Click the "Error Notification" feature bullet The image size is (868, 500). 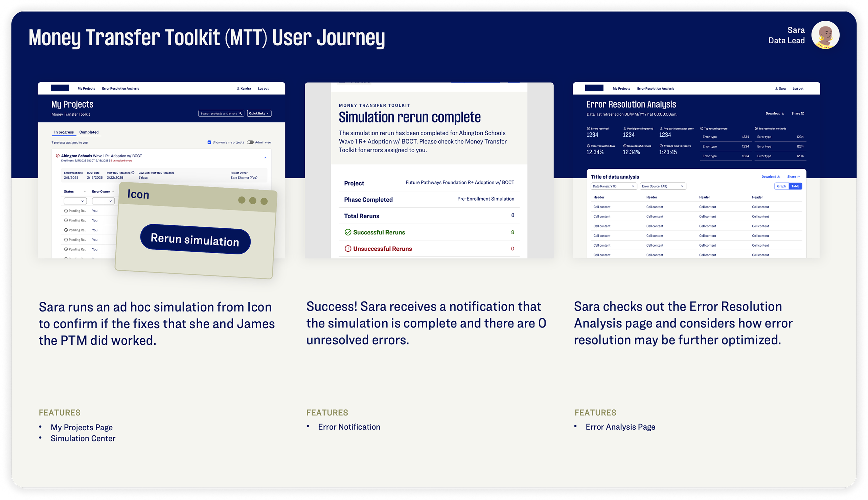click(349, 427)
